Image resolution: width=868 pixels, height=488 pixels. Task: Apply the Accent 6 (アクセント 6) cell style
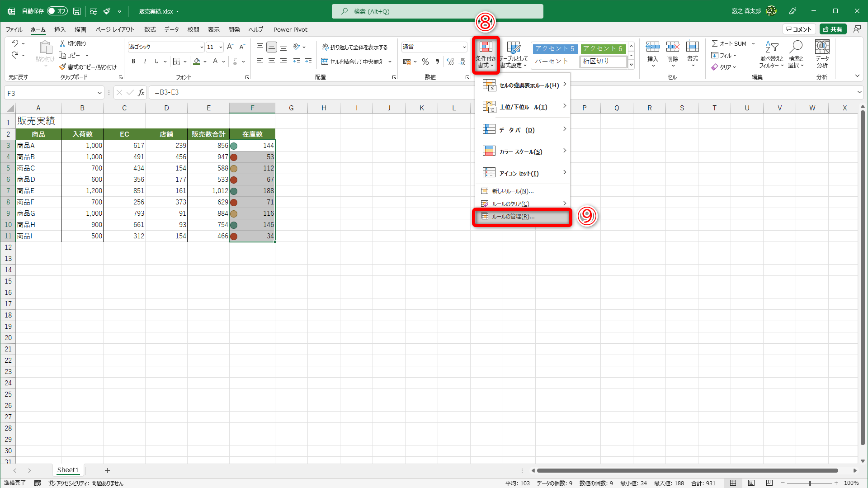point(603,48)
